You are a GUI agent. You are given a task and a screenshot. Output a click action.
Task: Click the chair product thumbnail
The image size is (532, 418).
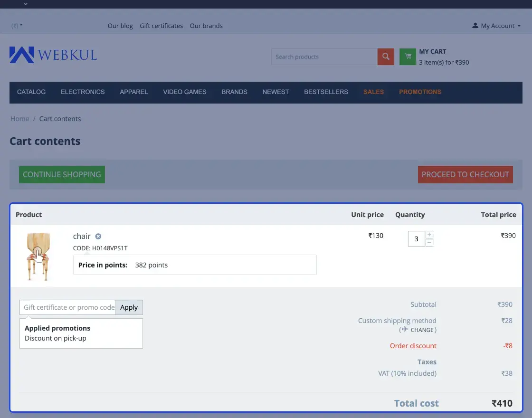pyautogui.click(x=38, y=256)
